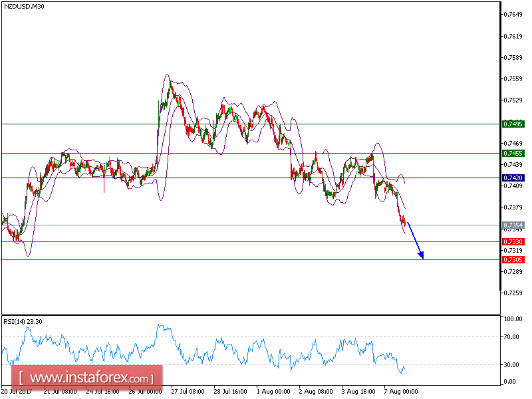
Task: Click the 100.00 RSI scale label
Action: pos(513,317)
